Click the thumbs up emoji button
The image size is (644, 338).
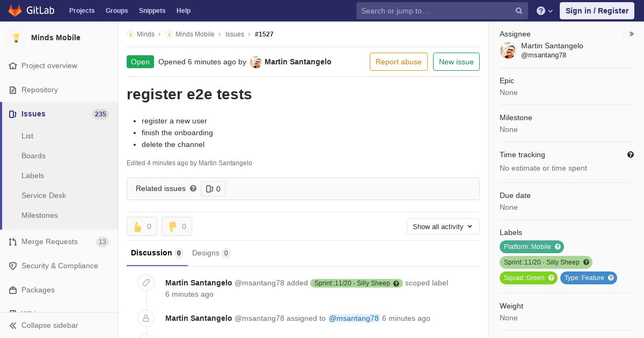pyautogui.click(x=142, y=226)
